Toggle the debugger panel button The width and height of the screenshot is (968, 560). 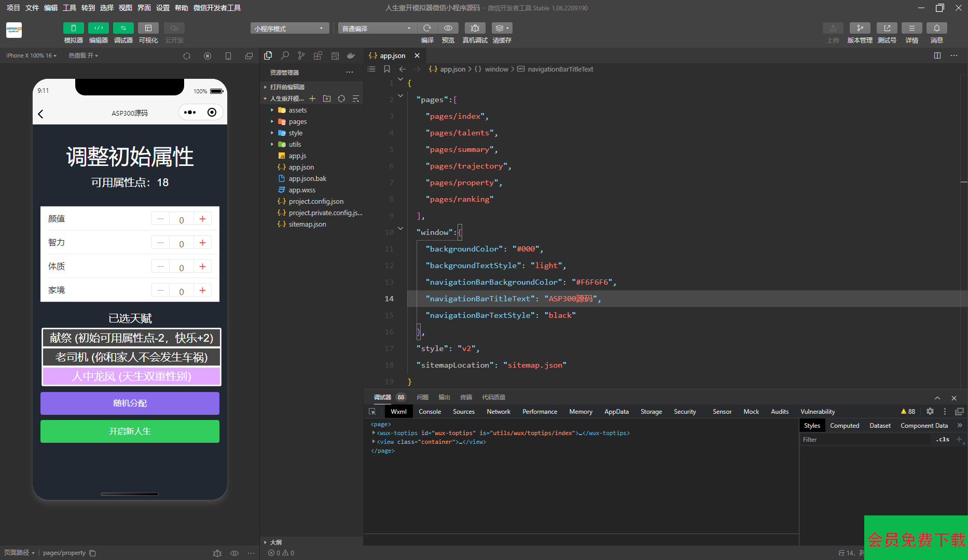click(123, 29)
